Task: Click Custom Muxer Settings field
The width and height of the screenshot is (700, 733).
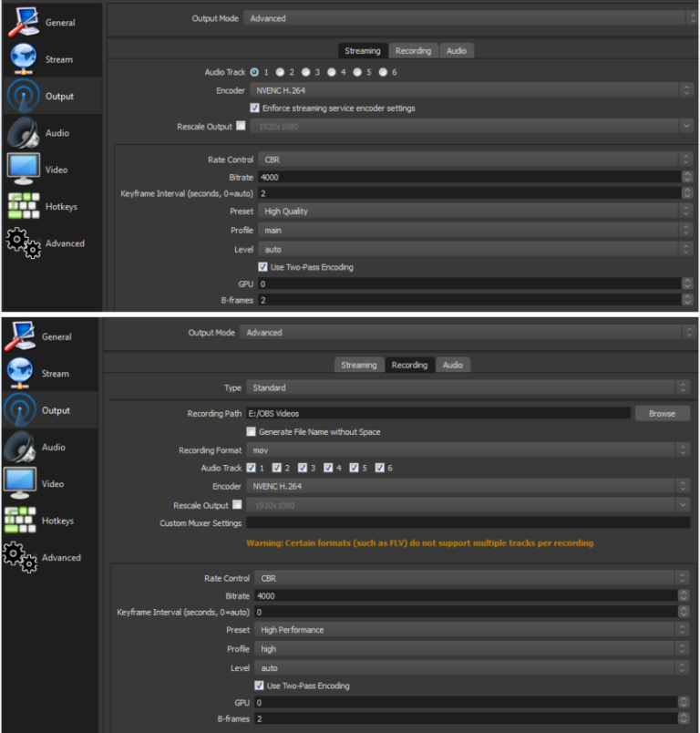Action: pos(468,522)
